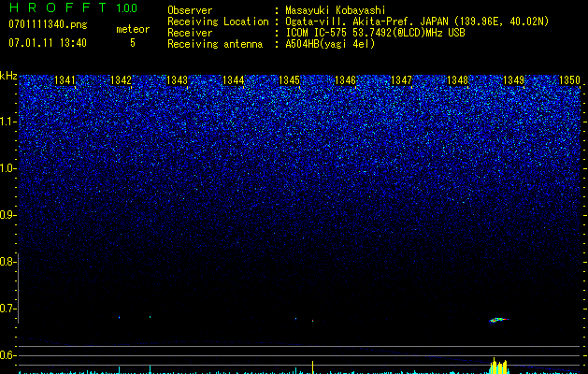This screenshot has width=588, height=374.
Task: Select the filename 0701111340.png
Action: pyautogui.click(x=48, y=24)
